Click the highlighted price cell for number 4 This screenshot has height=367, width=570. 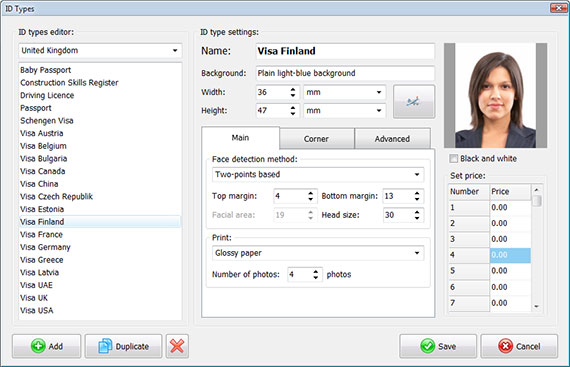click(510, 255)
